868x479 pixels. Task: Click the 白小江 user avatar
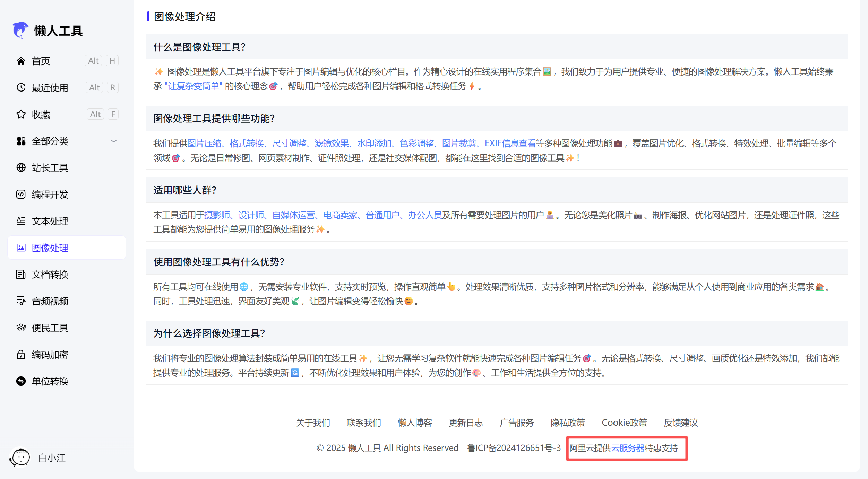coord(20,458)
